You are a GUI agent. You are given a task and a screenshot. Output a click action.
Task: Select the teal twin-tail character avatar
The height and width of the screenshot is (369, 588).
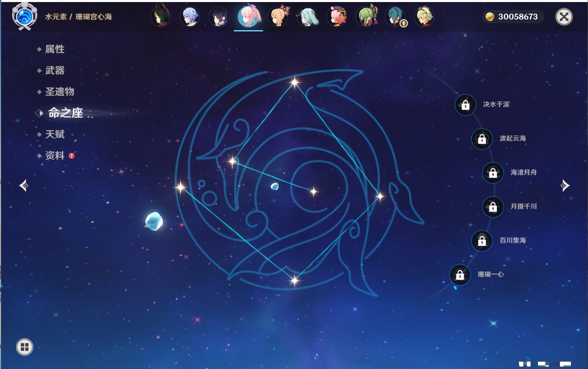point(307,17)
